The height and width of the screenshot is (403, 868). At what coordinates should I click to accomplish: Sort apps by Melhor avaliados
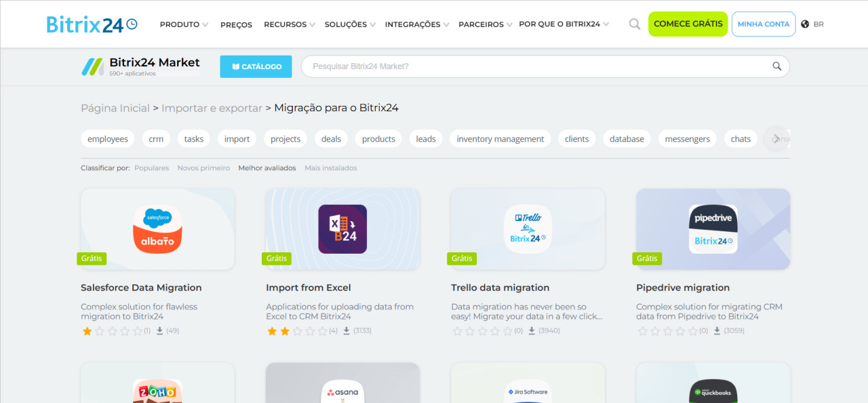(267, 168)
